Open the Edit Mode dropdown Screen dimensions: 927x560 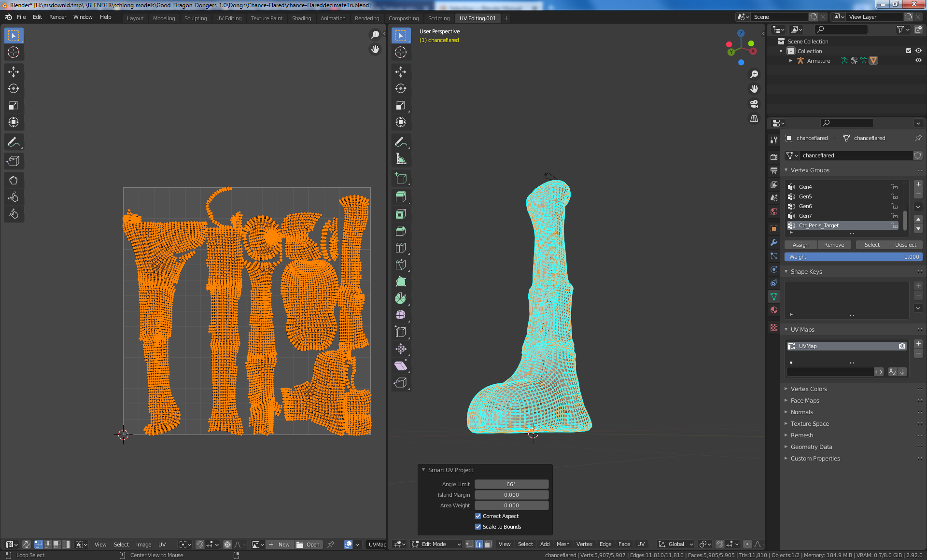(x=436, y=544)
